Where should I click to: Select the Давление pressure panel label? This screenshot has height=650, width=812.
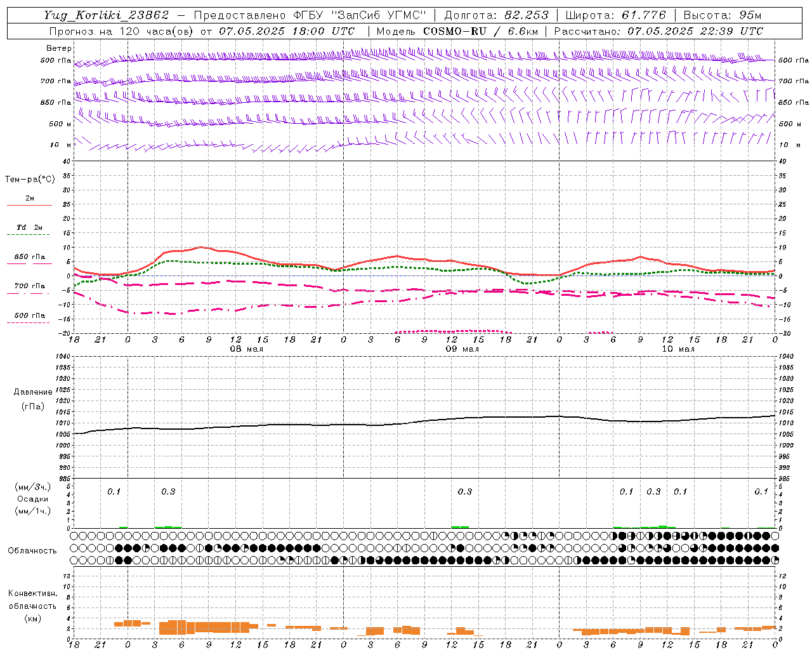[x=33, y=392]
